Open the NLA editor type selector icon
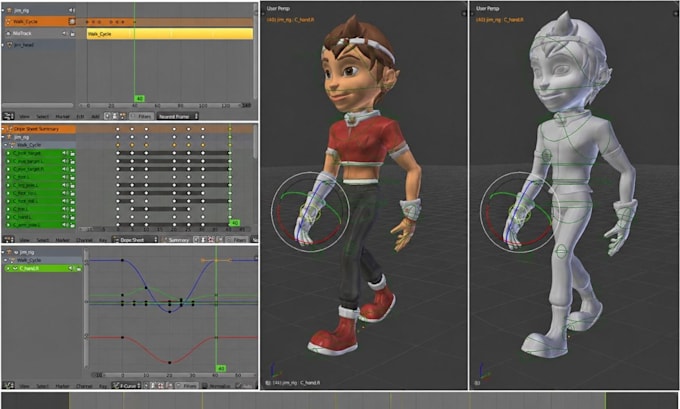Viewport: 680px width, 409px height. 8,116
